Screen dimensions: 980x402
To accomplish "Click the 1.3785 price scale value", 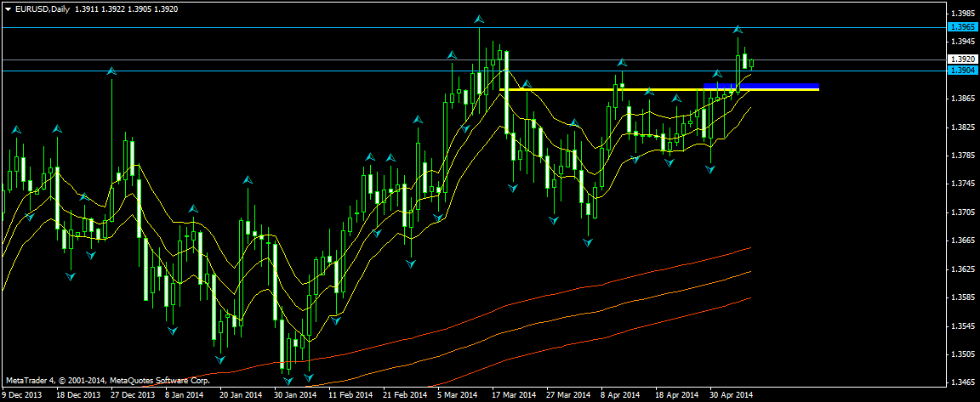I will [962, 156].
